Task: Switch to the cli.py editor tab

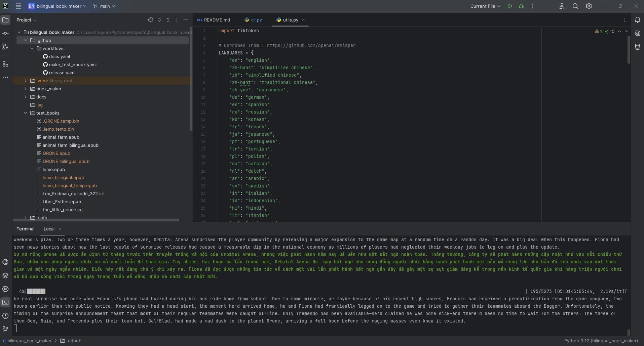Action: point(253,20)
